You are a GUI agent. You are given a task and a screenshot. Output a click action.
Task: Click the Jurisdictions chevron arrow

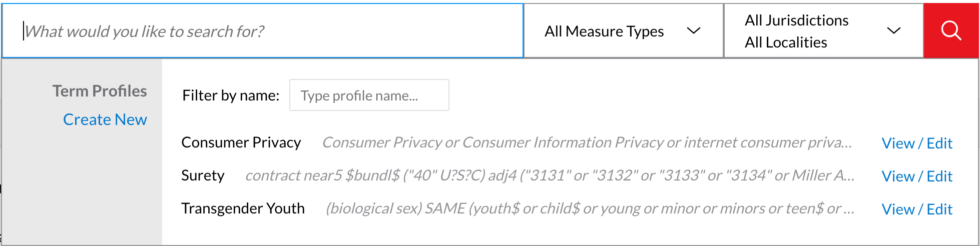pyautogui.click(x=893, y=31)
